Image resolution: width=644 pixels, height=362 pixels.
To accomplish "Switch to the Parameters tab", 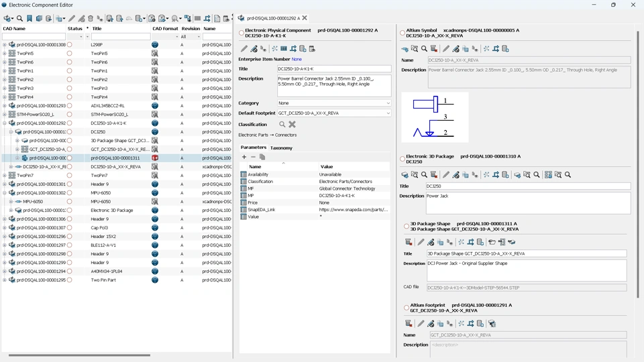I will click(x=254, y=147).
